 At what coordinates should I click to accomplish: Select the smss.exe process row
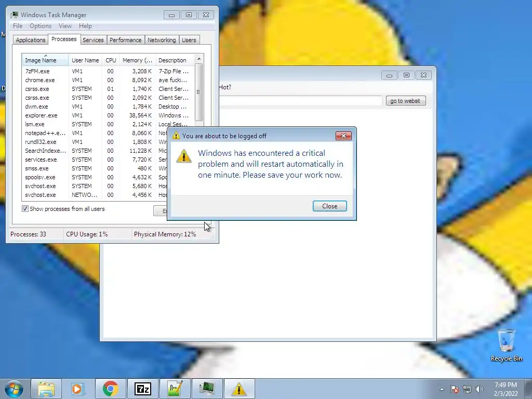point(95,168)
